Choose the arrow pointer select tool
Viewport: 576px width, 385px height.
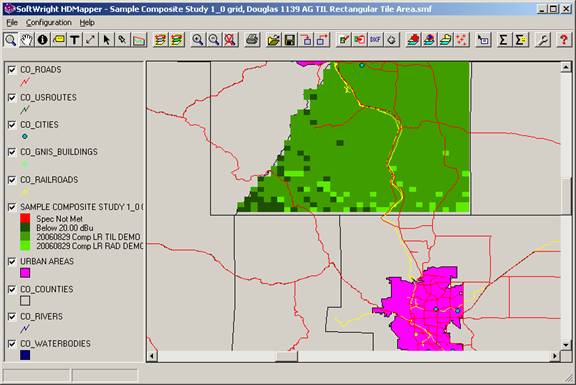107,40
